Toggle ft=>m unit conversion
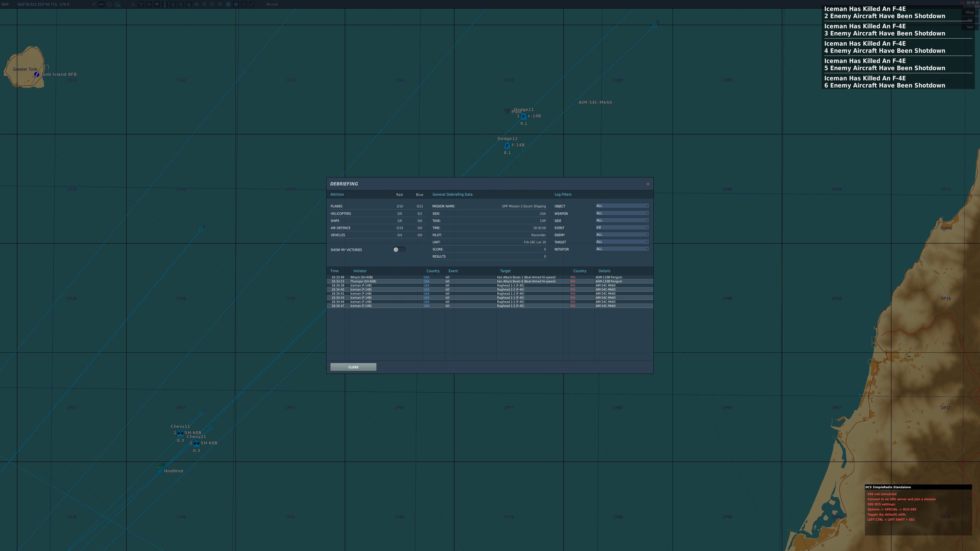The height and width of the screenshot is (551, 980). pyautogui.click(x=272, y=4)
